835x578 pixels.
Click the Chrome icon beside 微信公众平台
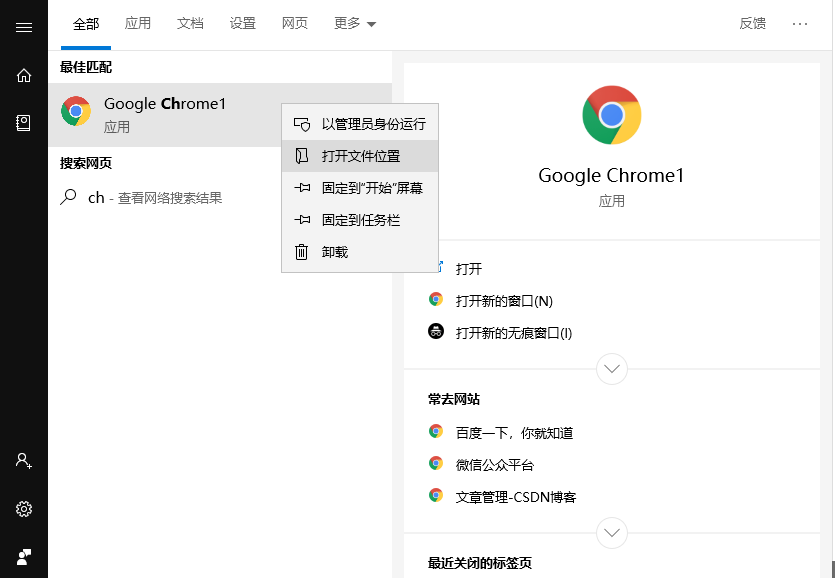[x=436, y=463]
